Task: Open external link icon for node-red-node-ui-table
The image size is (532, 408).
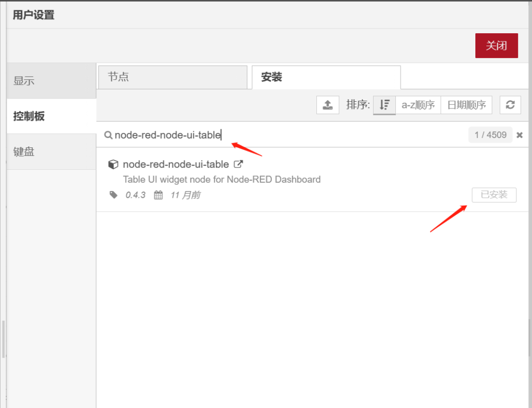Action: coord(238,165)
